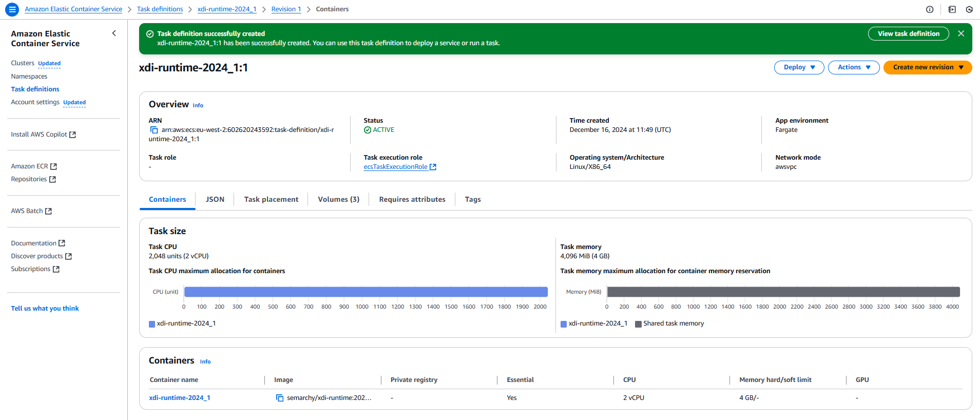Screen dimensions: 980x420
Task: Go to xdi-runtime-2024_1 breadcrumb
Action: click(x=227, y=9)
